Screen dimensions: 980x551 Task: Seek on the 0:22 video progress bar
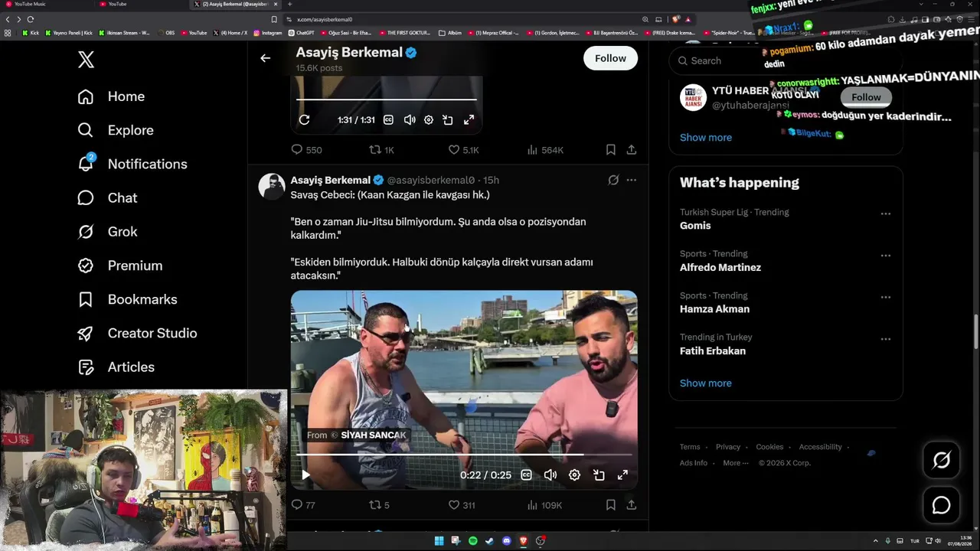463,455
